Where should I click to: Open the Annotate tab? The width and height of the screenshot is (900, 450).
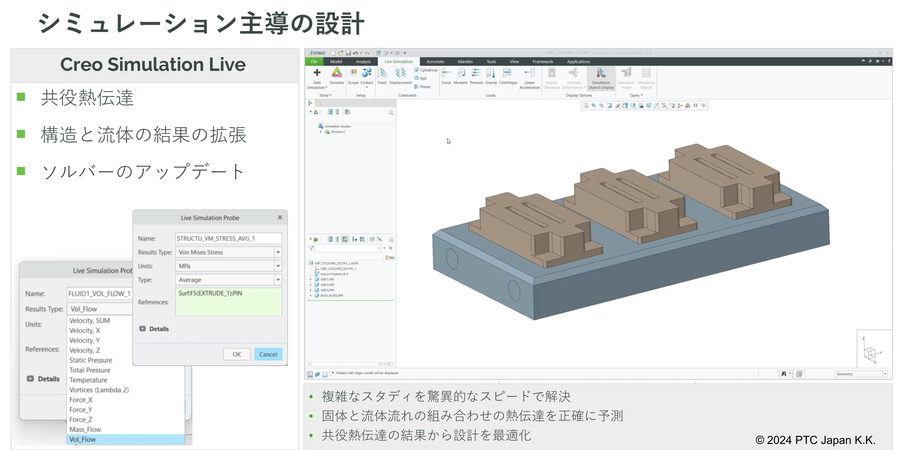tap(434, 61)
